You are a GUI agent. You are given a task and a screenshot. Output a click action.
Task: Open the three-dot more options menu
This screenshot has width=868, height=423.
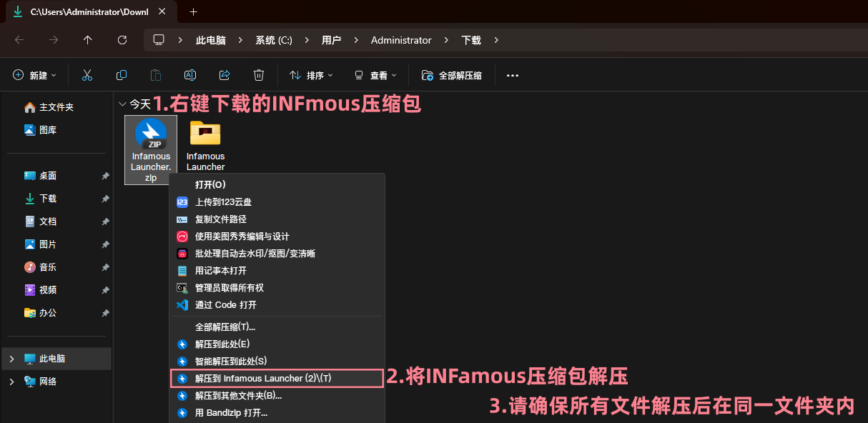[512, 75]
